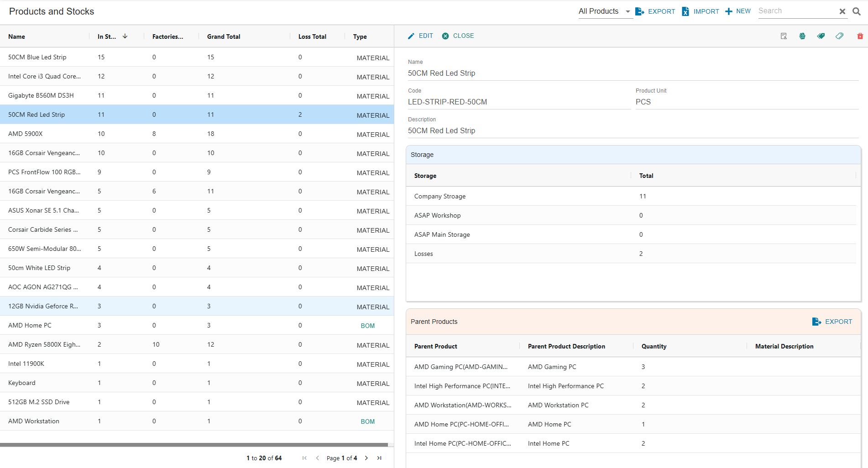The height and width of the screenshot is (468, 868).
Task: Close the product detail panel
Action: point(458,36)
